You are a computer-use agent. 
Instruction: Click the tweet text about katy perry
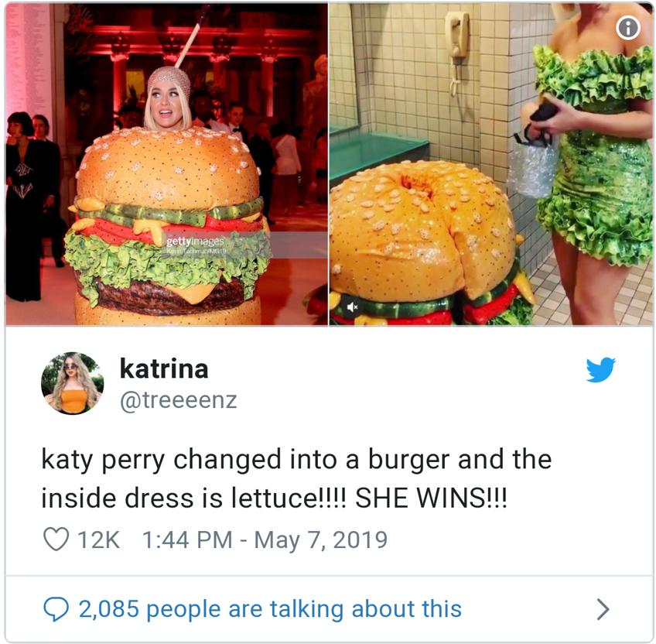(296, 478)
